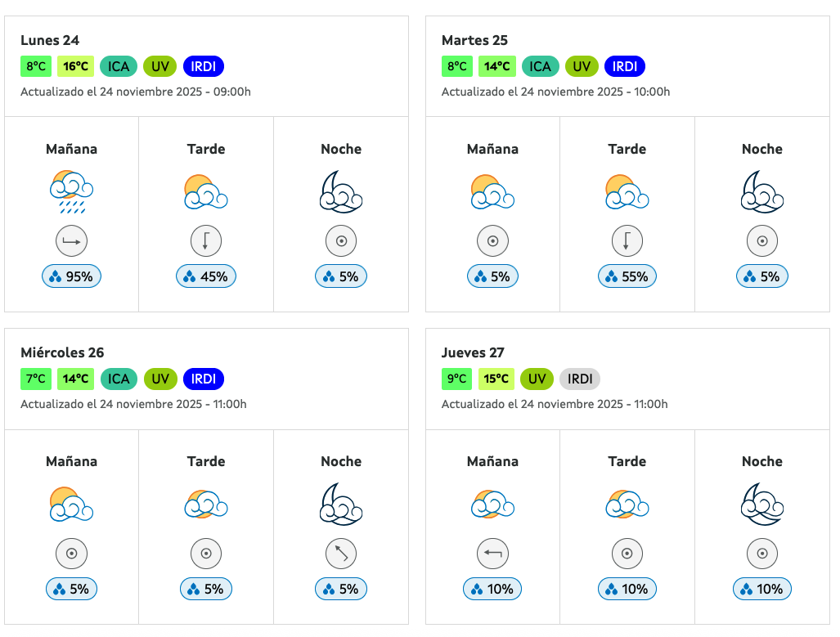Click Jueves 27 Noche moon cloud icon
Image resolution: width=840 pixels, height=637 pixels.
click(762, 505)
